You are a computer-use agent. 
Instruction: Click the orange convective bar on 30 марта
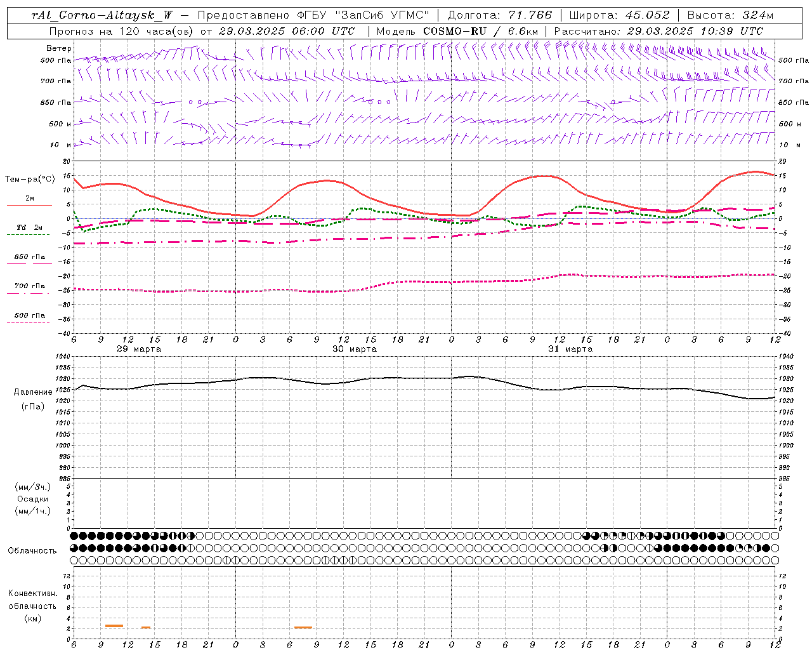pyautogui.click(x=303, y=628)
